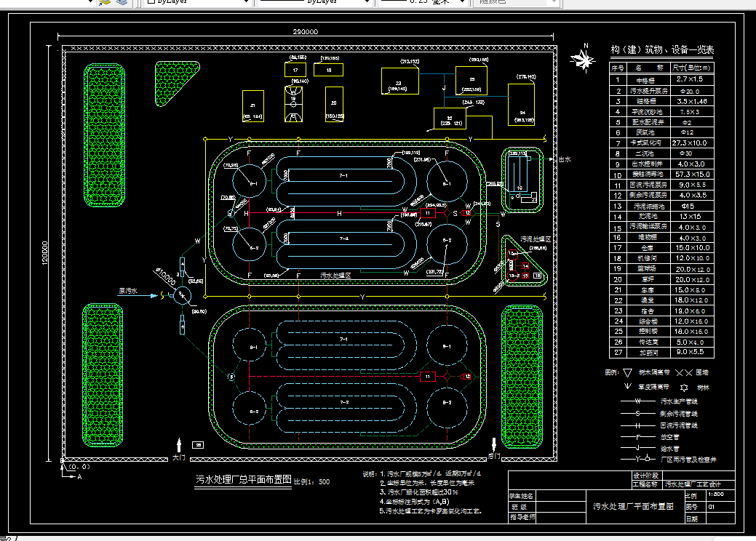Click the 污水处理区 area label
The width and height of the screenshot is (756, 541).
pyautogui.click(x=335, y=276)
